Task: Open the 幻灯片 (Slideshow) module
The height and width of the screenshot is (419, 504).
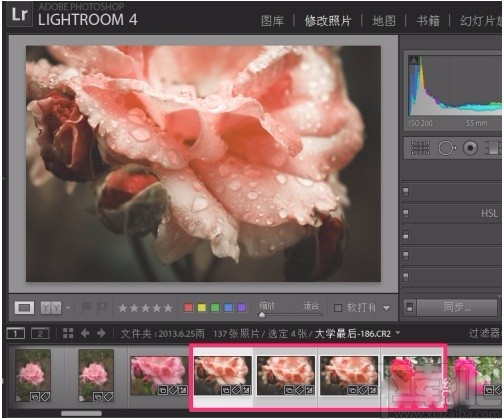Action: 481,21
